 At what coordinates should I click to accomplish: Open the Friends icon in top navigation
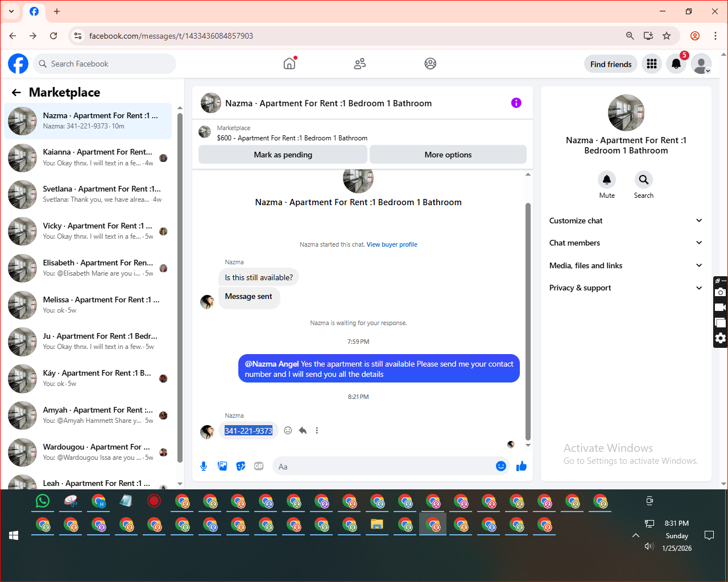[360, 64]
